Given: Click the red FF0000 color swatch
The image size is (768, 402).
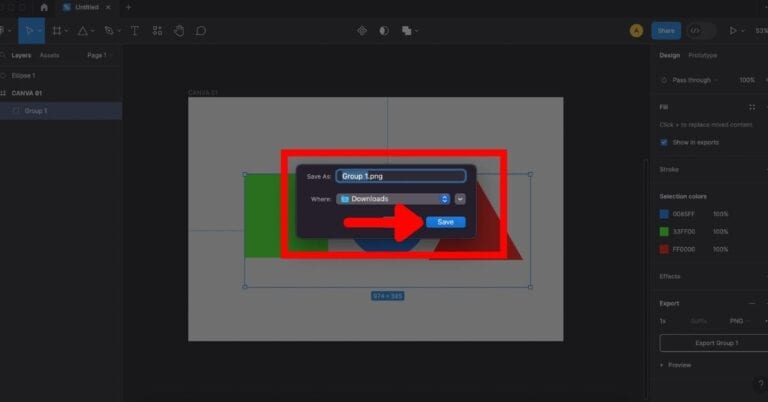Looking at the screenshot, I should pos(664,249).
